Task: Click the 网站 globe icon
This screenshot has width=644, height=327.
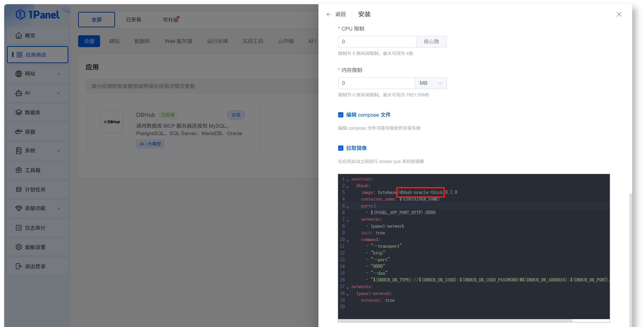Action: (x=19, y=74)
